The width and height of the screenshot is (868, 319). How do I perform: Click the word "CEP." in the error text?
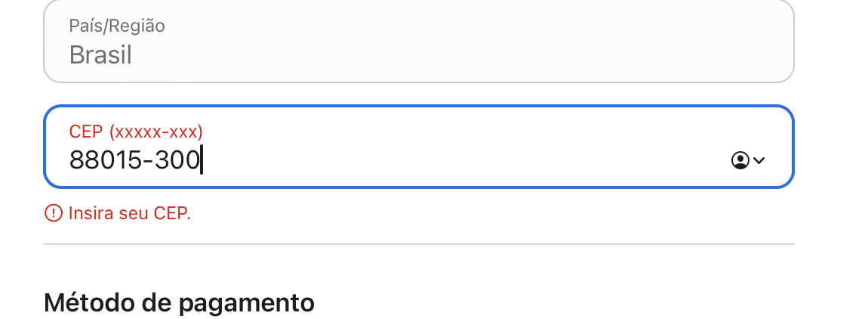(x=173, y=213)
